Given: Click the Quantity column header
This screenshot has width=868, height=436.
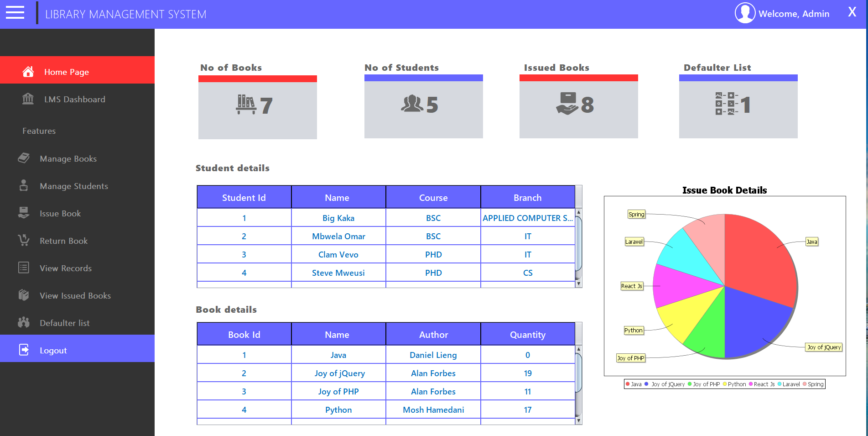Looking at the screenshot, I should [527, 335].
